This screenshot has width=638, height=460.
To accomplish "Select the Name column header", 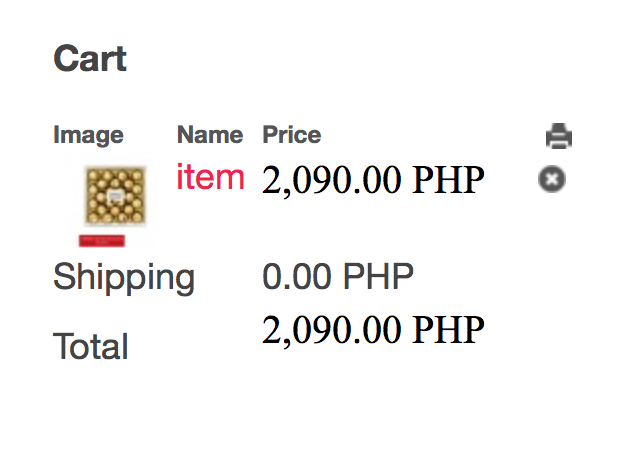I will pos(209,135).
